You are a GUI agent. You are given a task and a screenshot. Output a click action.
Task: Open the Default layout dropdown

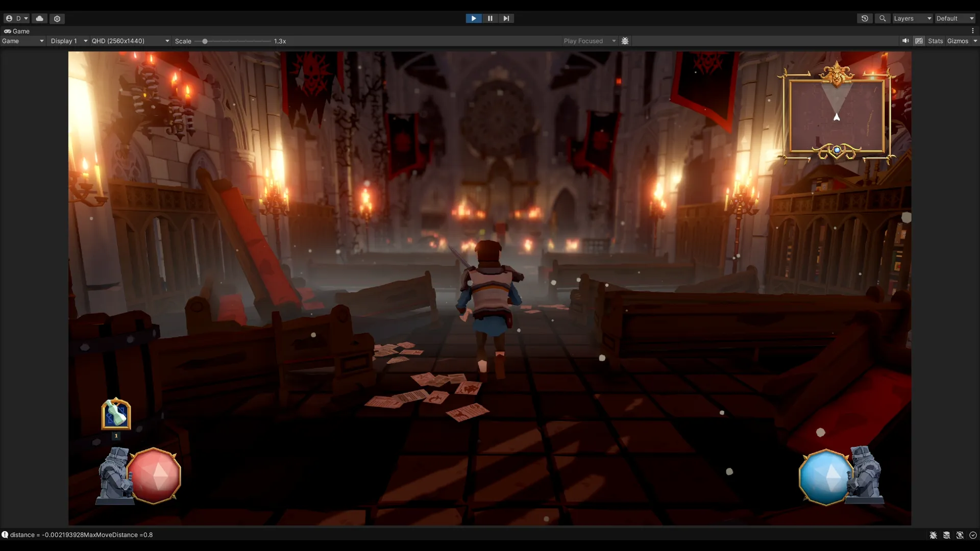click(955, 18)
